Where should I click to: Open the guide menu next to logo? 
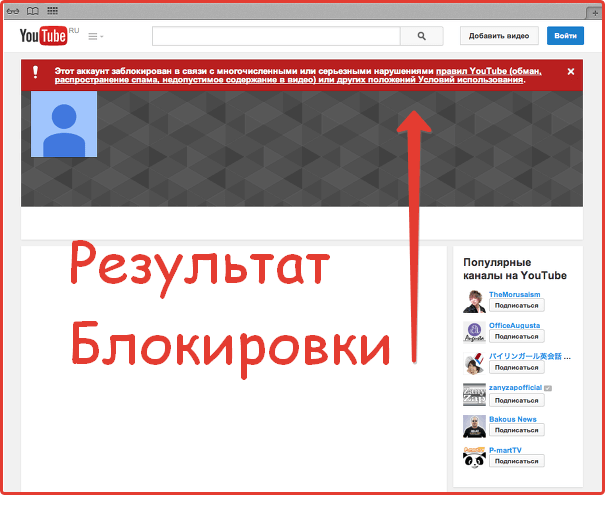point(95,37)
